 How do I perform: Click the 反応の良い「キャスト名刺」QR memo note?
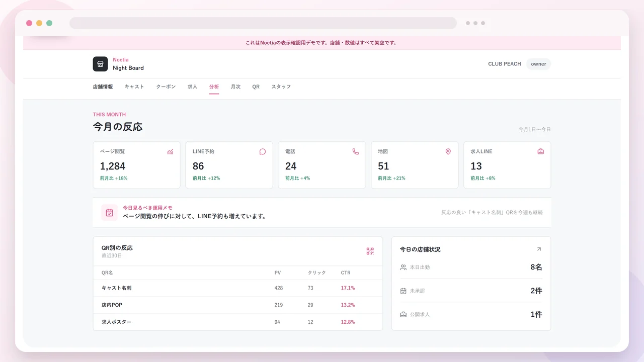[492, 213]
